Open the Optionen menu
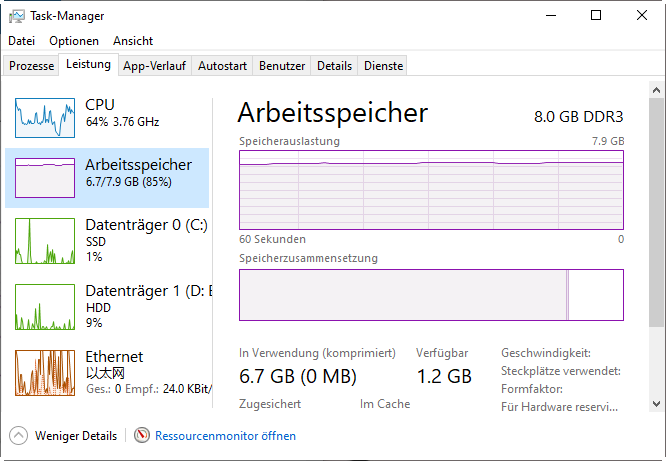The image size is (666, 461). pos(74,41)
